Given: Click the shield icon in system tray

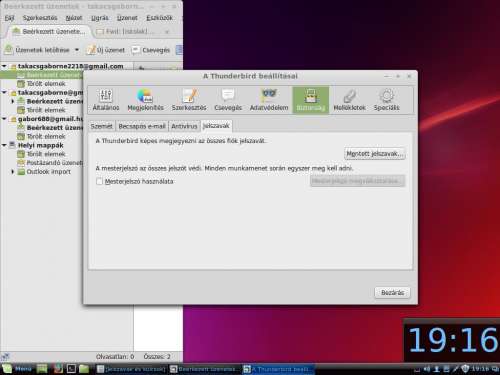Looking at the screenshot, I should click(x=465, y=369).
